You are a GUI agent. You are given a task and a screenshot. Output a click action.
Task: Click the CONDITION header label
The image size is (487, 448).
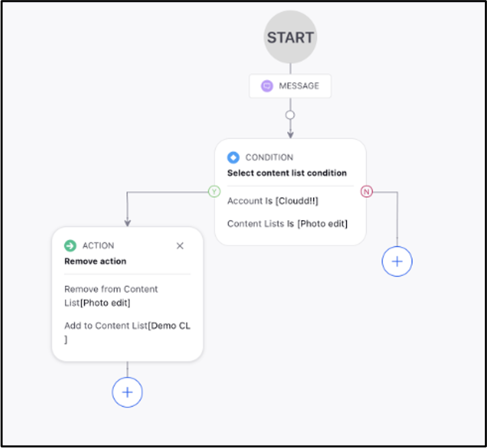(x=269, y=158)
